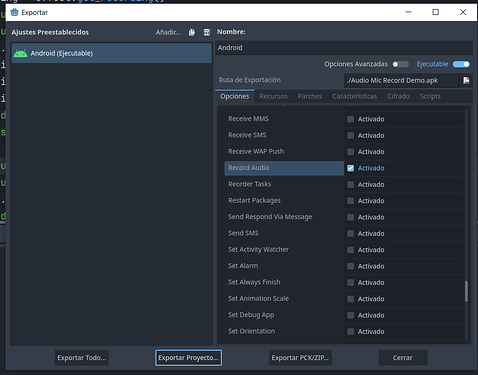Screen dimensions: 478x375
Task: Switch to the Opciones tab
Action: coord(235,96)
